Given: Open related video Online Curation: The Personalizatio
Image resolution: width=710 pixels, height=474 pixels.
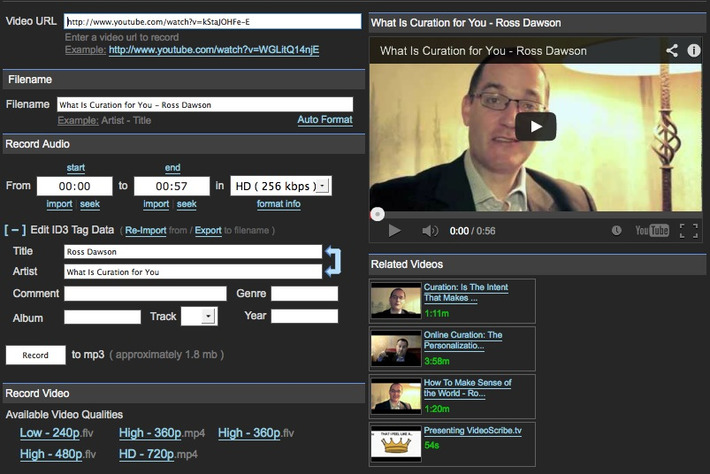Looking at the screenshot, I should 463,340.
